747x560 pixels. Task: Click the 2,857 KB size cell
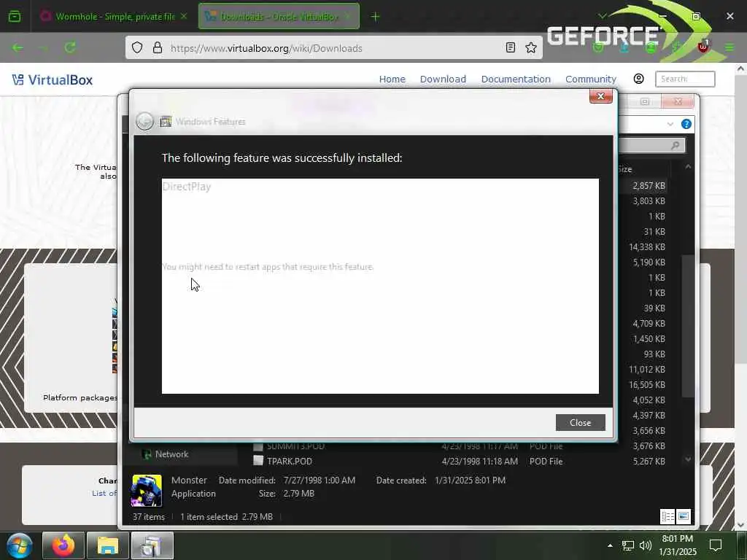point(649,186)
